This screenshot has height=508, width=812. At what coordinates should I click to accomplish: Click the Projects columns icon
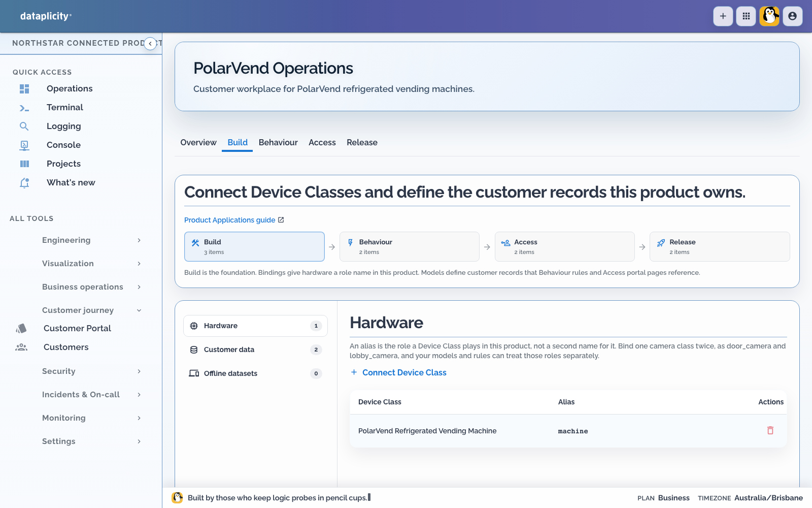(24, 164)
